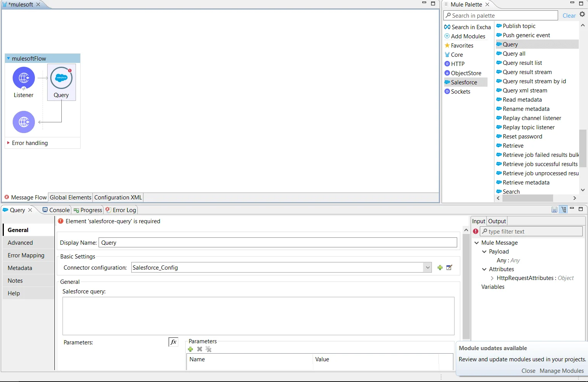
Task: Expand the HttpRequestAttributes node
Action: (492, 278)
